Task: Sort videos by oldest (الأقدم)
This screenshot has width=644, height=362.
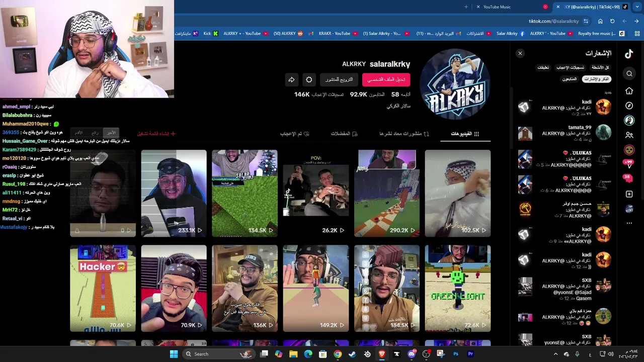Action: (79, 133)
